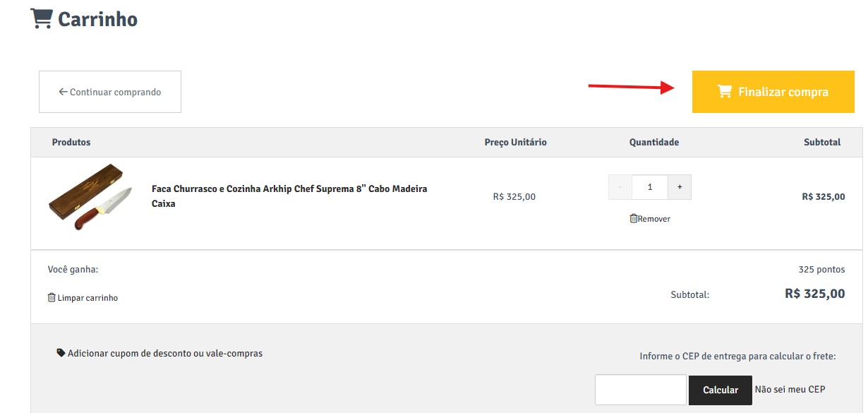Go back via Continuar comprando button
The image size is (868, 413).
[110, 92]
